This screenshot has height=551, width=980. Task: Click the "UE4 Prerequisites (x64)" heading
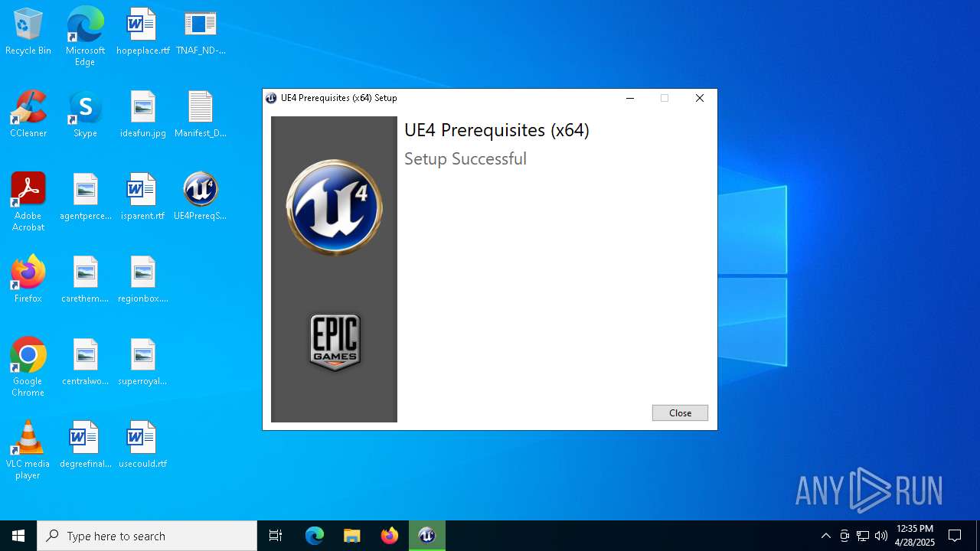click(x=497, y=130)
